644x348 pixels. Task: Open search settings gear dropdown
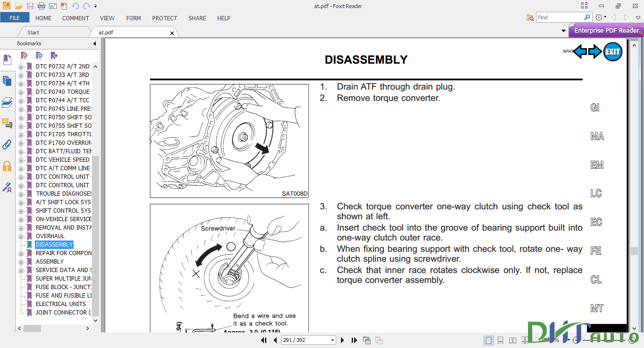(x=601, y=17)
